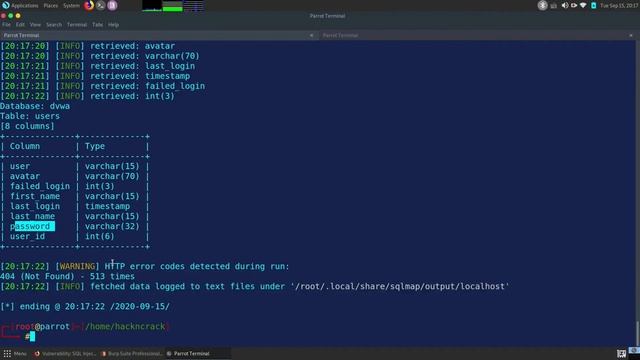Open the Wi-Fi network tray icon
The height and width of the screenshot is (360, 640).
point(583,5)
